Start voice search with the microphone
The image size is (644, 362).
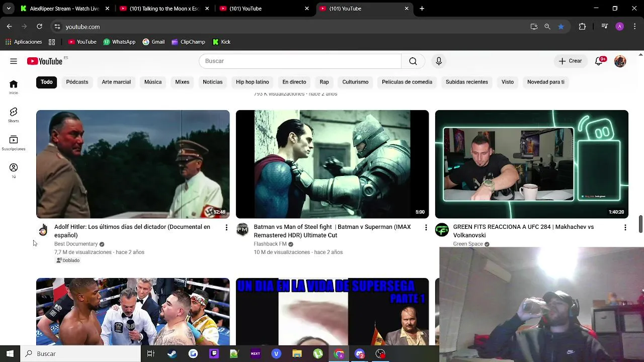coord(439,61)
